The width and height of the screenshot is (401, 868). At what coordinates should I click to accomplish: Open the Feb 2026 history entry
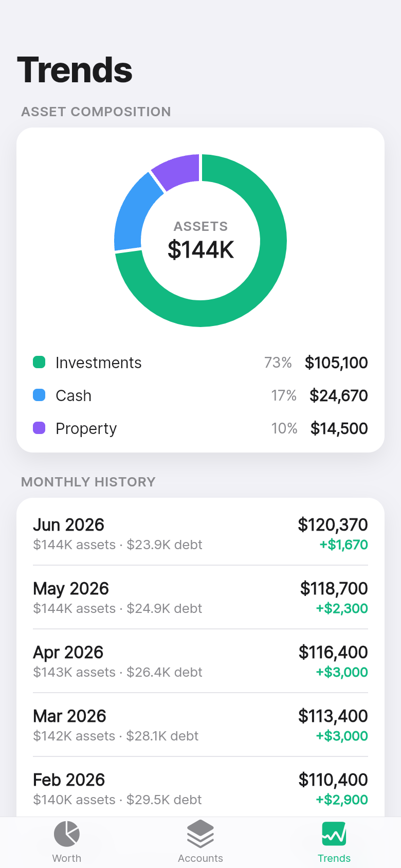pyautogui.click(x=200, y=789)
